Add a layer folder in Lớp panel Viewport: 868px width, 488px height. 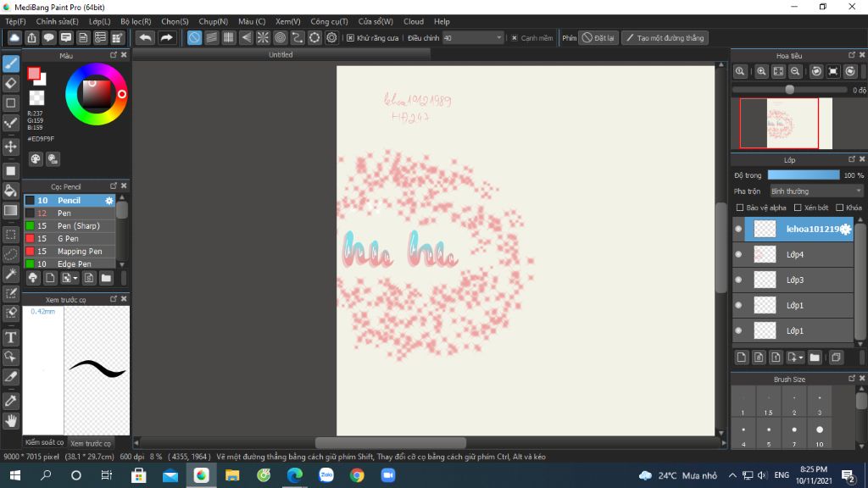[815, 358]
